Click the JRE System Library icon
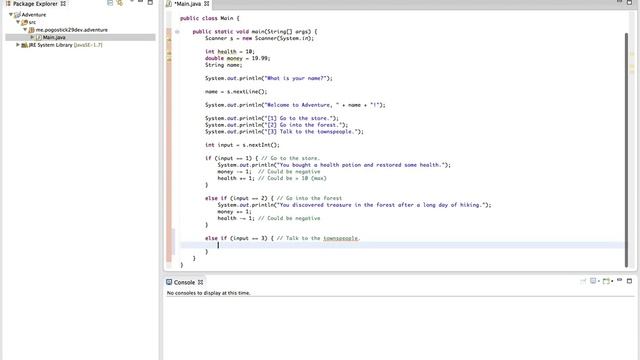640x360 pixels. [x=24, y=45]
